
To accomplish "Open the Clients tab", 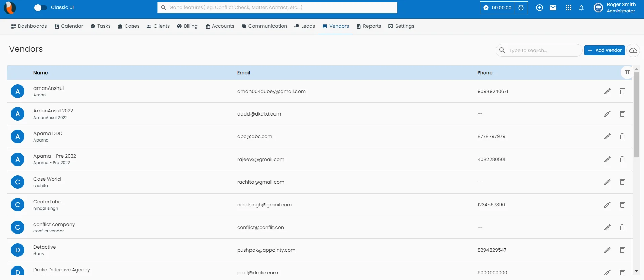I will point(158,26).
